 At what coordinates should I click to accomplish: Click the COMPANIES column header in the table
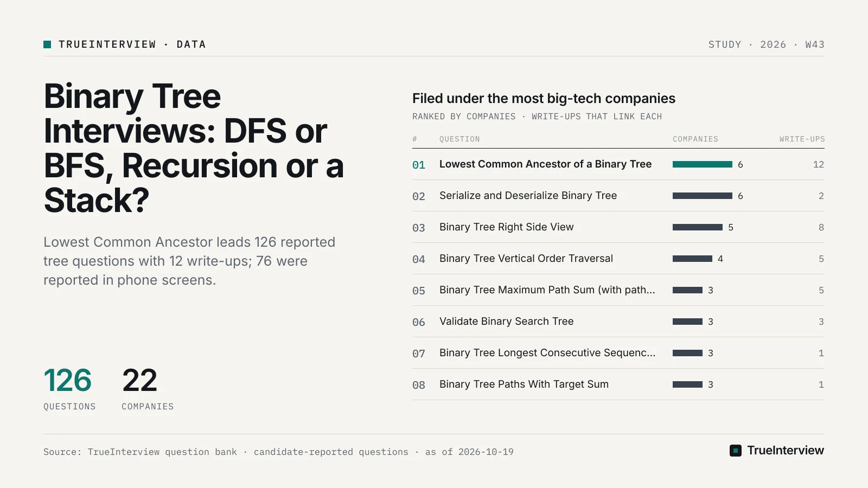point(695,139)
